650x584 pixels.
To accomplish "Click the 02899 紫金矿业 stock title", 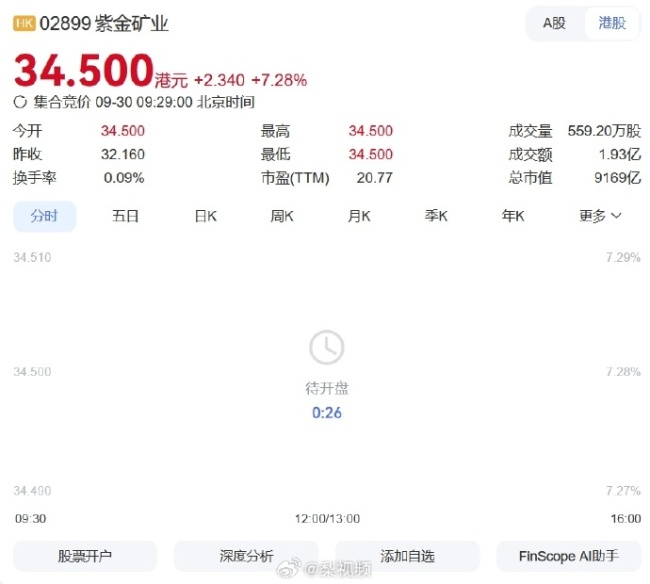I will [x=104, y=23].
